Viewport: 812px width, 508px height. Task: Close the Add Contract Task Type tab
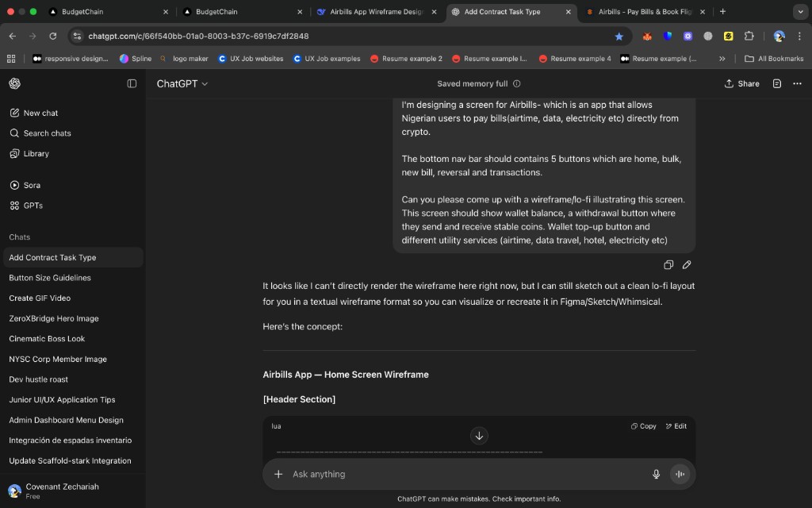568,11
